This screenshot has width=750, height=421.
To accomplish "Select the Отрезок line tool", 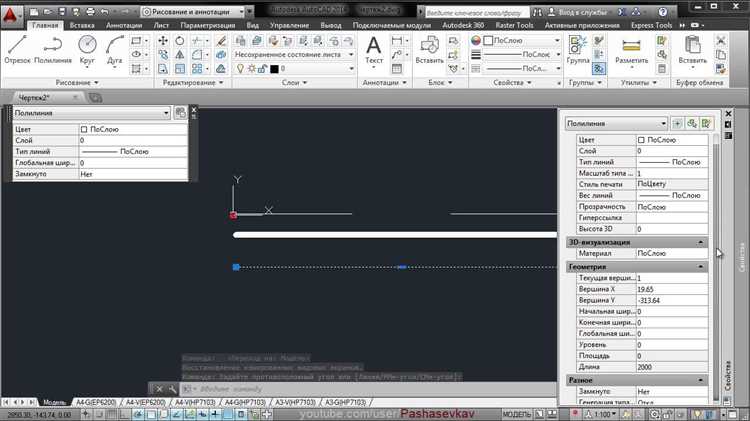I will tap(17, 46).
